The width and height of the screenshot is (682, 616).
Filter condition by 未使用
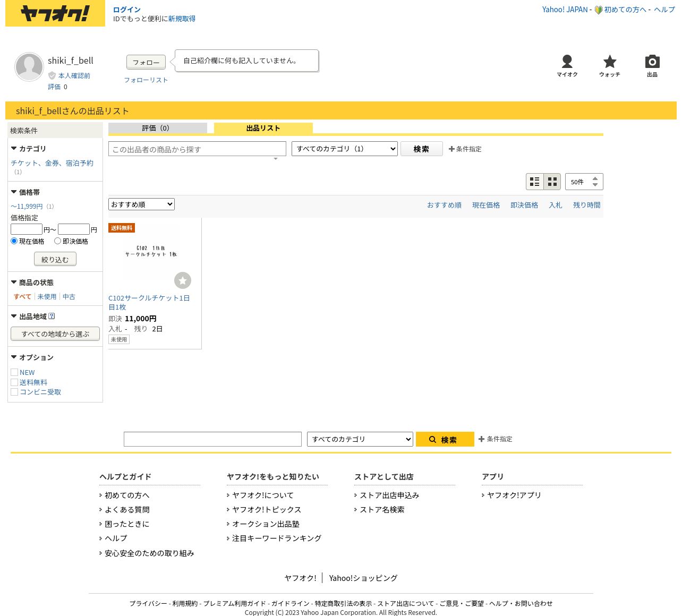(47, 297)
